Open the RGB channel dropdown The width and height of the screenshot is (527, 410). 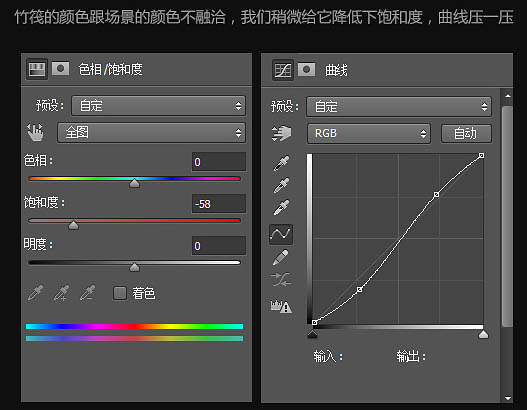click(369, 134)
